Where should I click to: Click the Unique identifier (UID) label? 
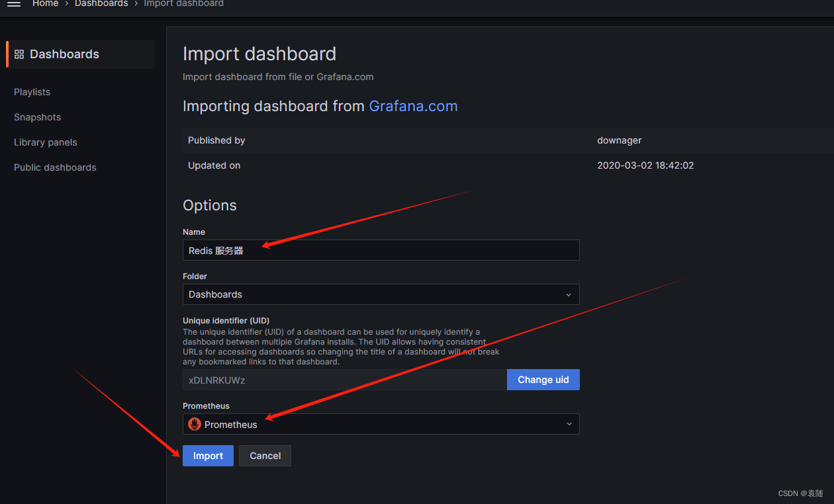pos(226,321)
